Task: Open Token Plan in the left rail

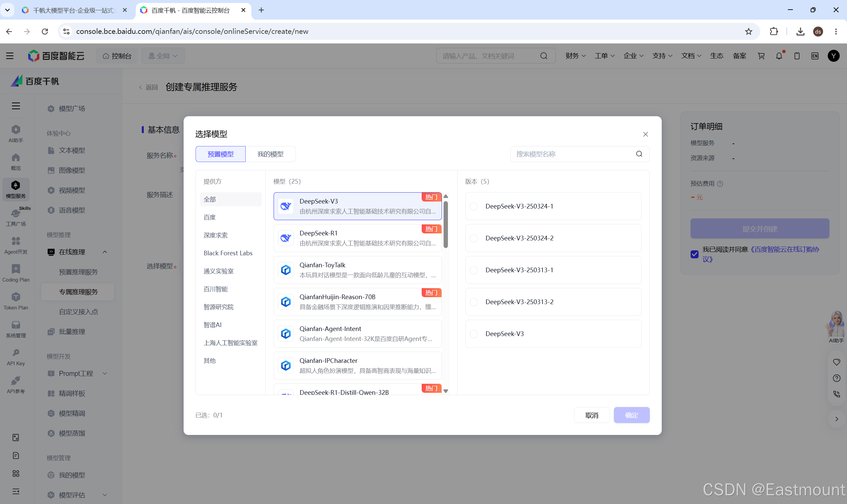Action: 16,301
